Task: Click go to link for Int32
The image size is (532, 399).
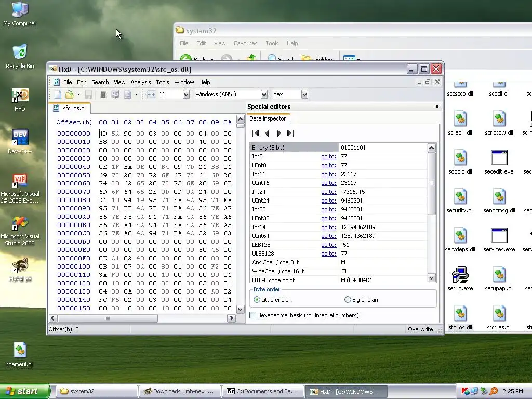Action: 328,209
